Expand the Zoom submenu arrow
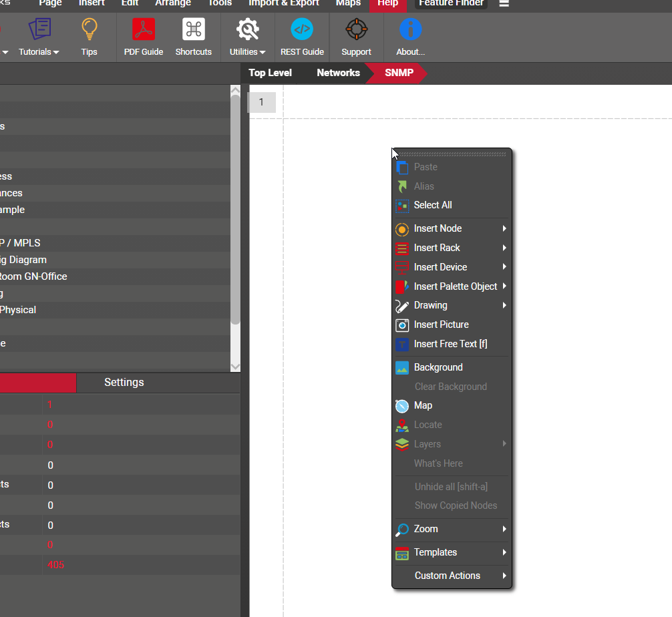This screenshot has width=672, height=617. click(504, 530)
